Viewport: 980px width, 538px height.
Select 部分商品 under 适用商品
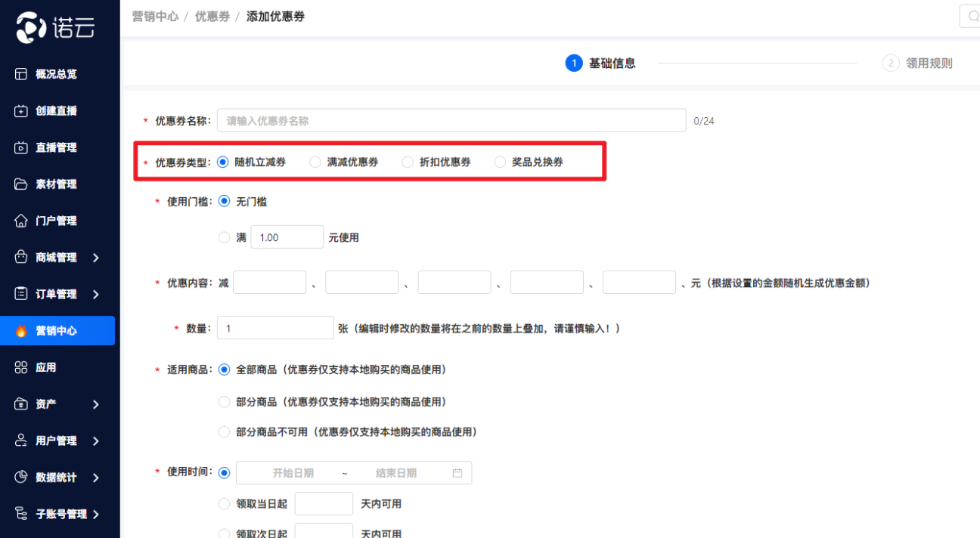[224, 401]
